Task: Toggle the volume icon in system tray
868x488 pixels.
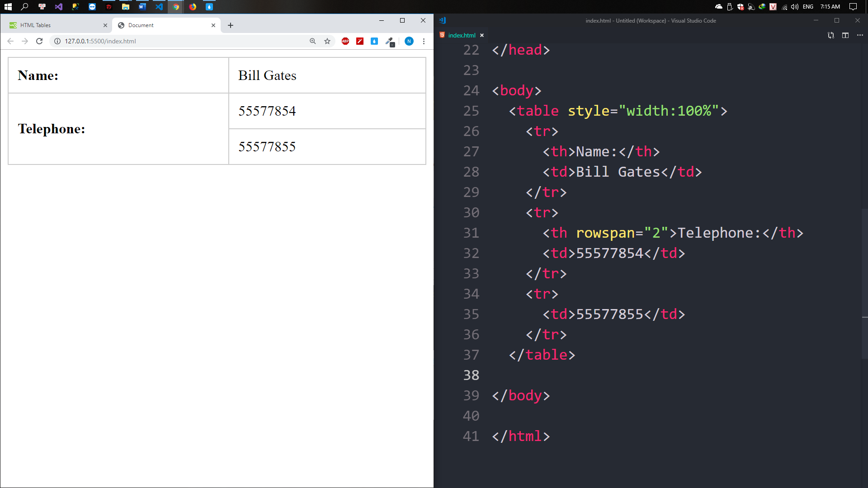Action: (794, 7)
